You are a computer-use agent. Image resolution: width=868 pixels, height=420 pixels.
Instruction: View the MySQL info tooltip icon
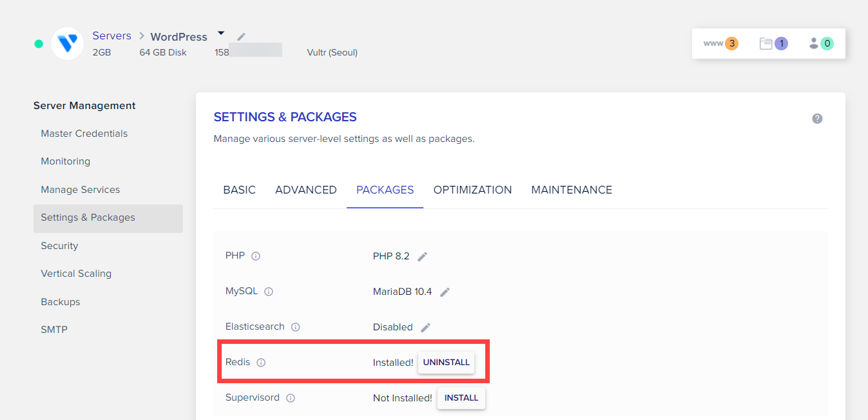coord(268,291)
